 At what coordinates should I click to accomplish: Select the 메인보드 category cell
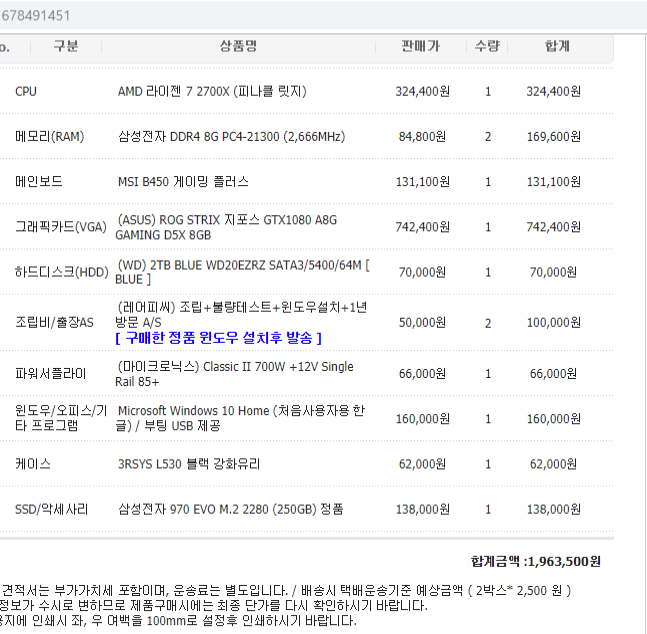[x=39, y=182]
